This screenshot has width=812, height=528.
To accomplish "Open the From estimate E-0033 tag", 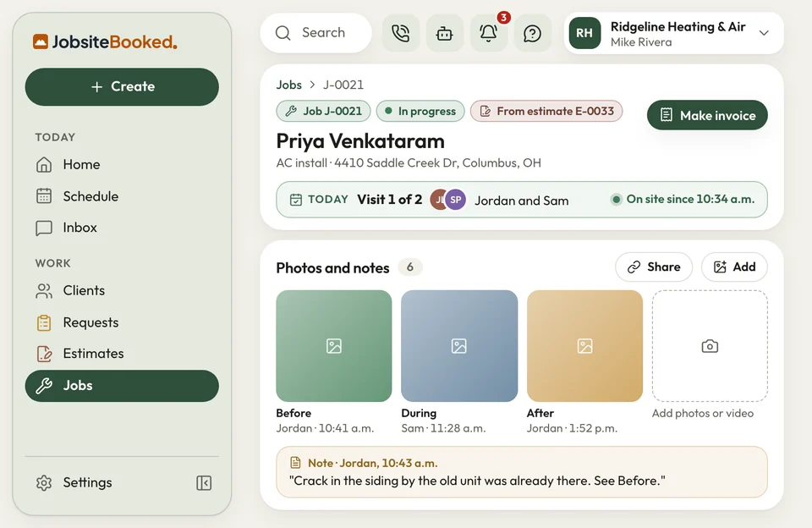I will [x=546, y=111].
